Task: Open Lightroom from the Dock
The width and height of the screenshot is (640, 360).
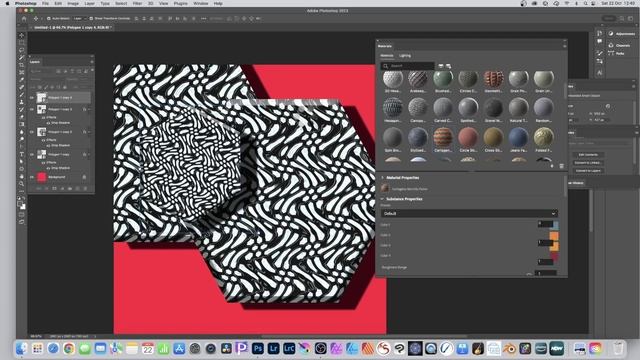Action: pos(273,349)
